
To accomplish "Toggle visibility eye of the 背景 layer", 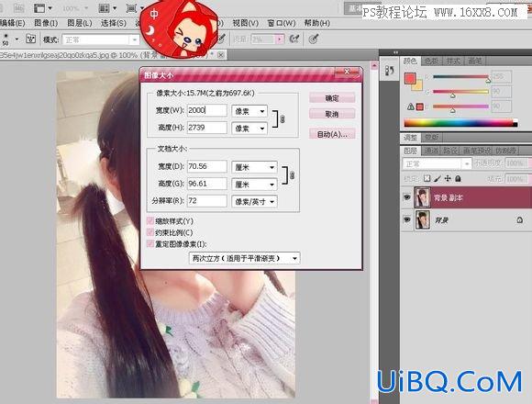I will 407,220.
